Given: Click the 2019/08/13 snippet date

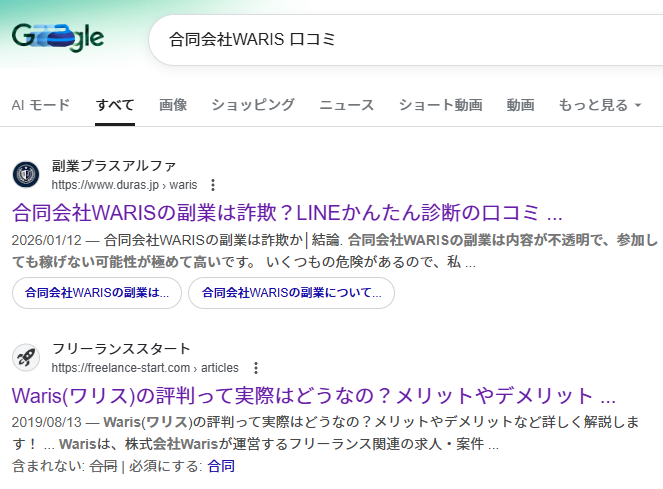Looking at the screenshot, I should coord(47,422).
